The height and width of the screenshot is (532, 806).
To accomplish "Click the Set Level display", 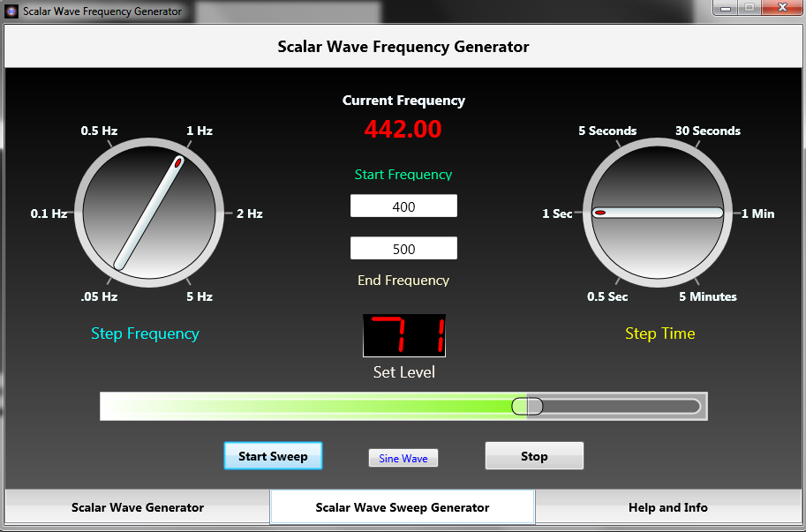I will point(403,335).
